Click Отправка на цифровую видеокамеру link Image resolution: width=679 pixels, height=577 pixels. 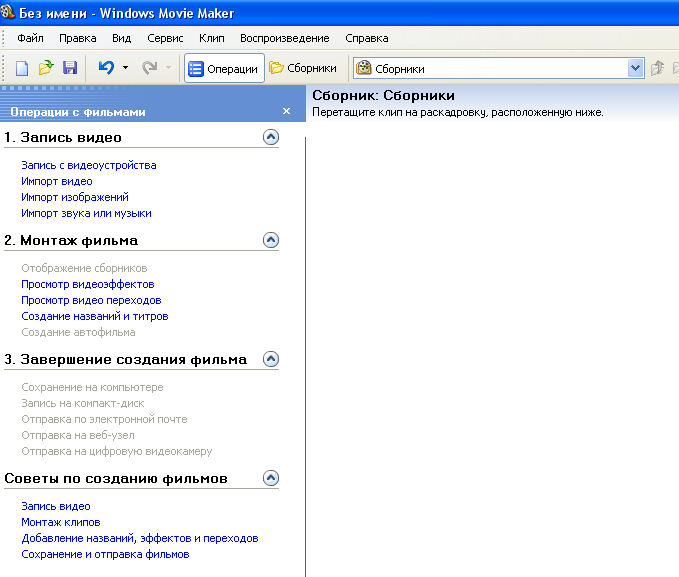click(x=117, y=451)
